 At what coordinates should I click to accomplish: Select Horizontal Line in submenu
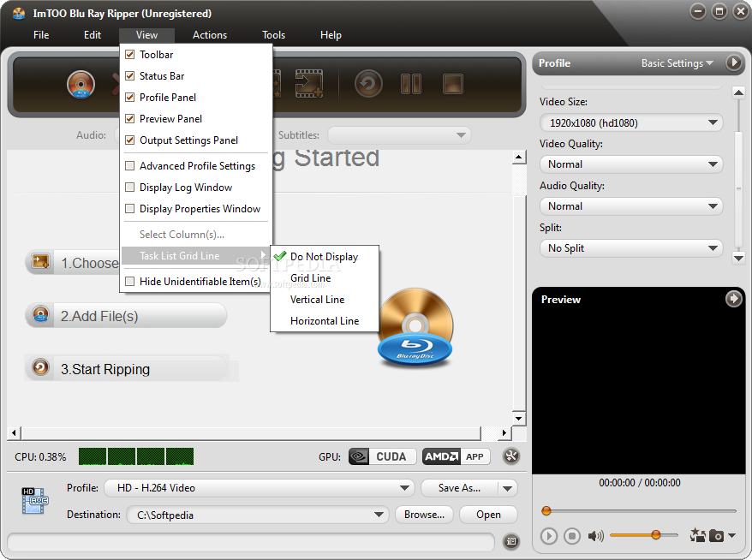(x=325, y=321)
